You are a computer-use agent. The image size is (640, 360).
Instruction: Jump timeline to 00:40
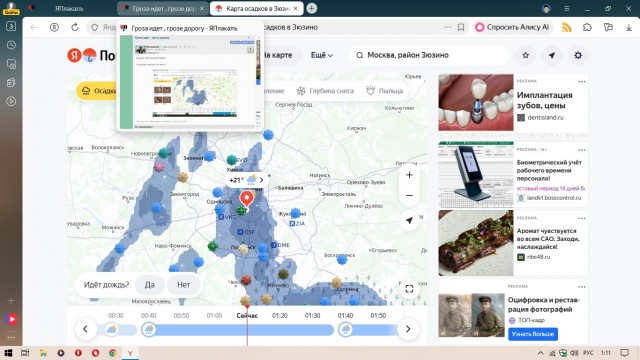[149, 316]
